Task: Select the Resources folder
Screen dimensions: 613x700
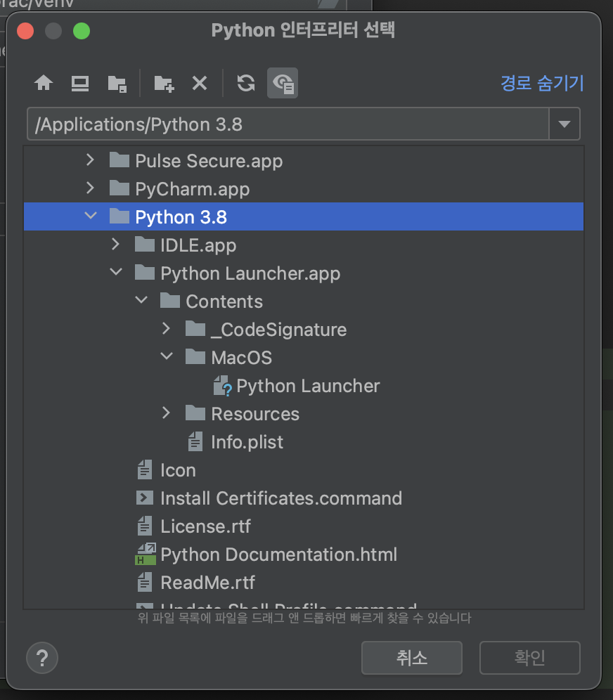Action: click(304, 414)
